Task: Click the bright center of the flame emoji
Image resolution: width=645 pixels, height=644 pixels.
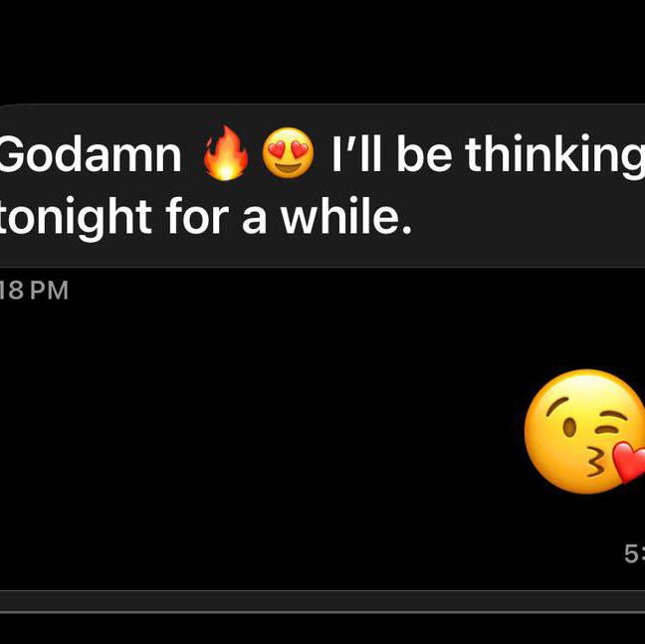Action: pos(226,169)
